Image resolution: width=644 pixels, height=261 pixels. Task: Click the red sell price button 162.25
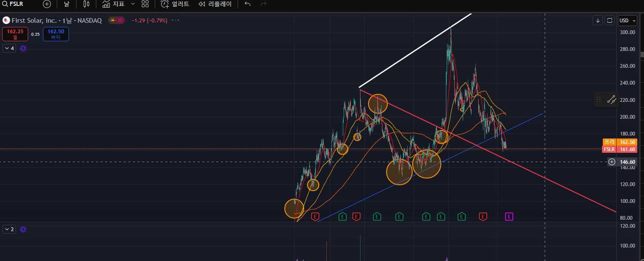click(x=15, y=34)
